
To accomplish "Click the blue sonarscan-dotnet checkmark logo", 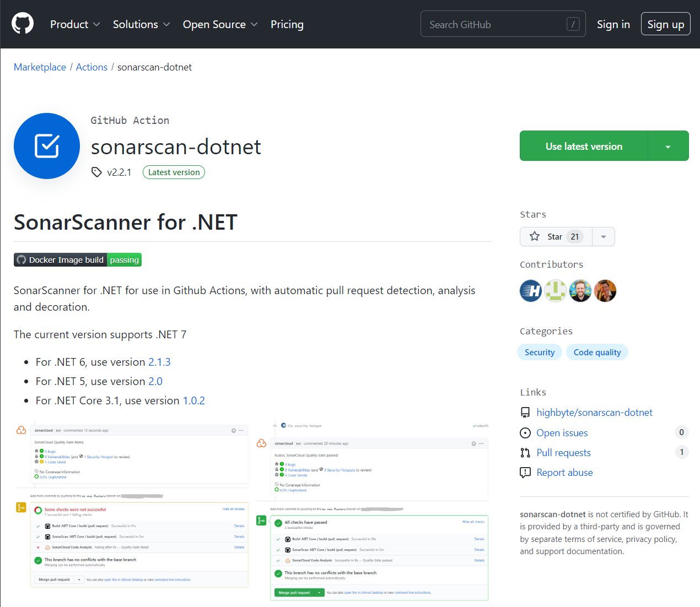I will coord(46,146).
